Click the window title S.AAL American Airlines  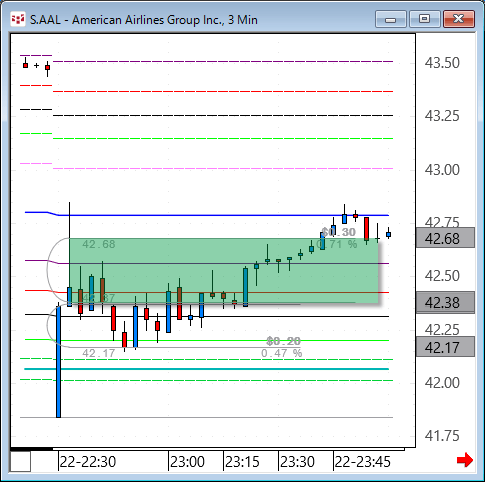(x=144, y=20)
